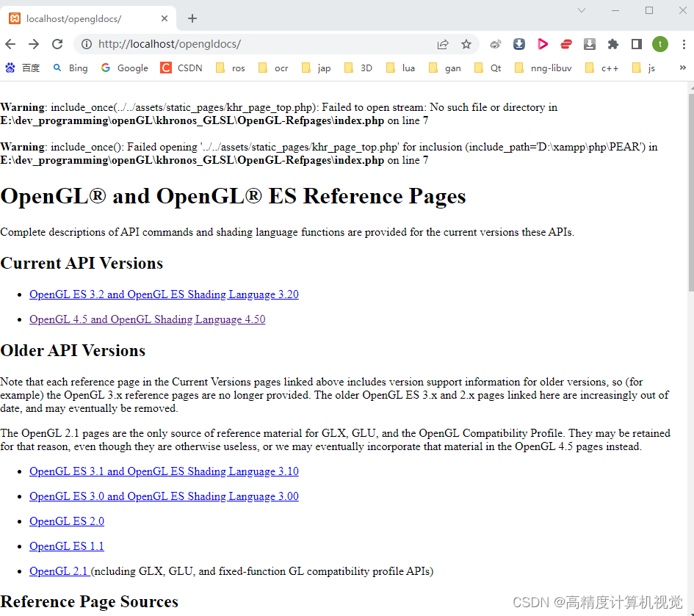The height and width of the screenshot is (616, 694).
Task: Open the Bing bookmark
Action: (x=71, y=68)
